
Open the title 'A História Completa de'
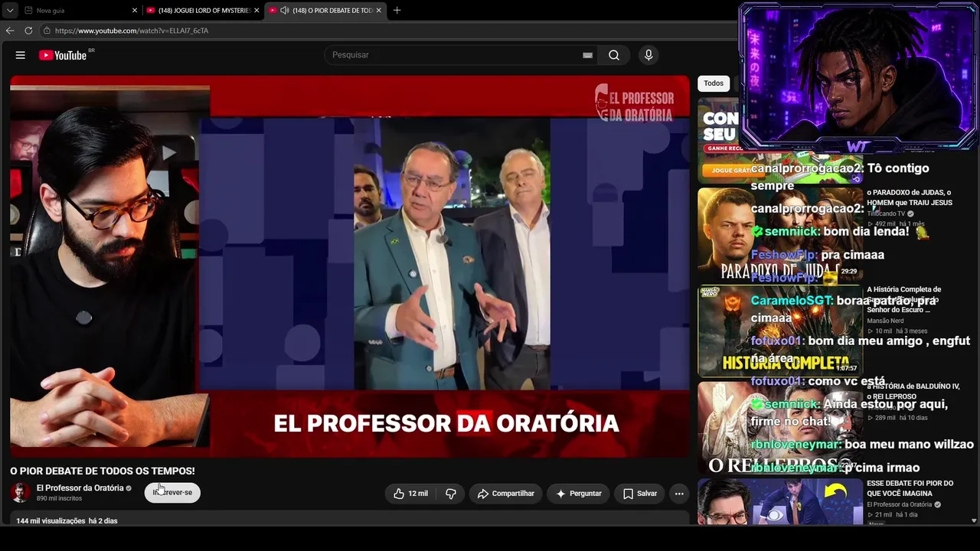pos(904,299)
